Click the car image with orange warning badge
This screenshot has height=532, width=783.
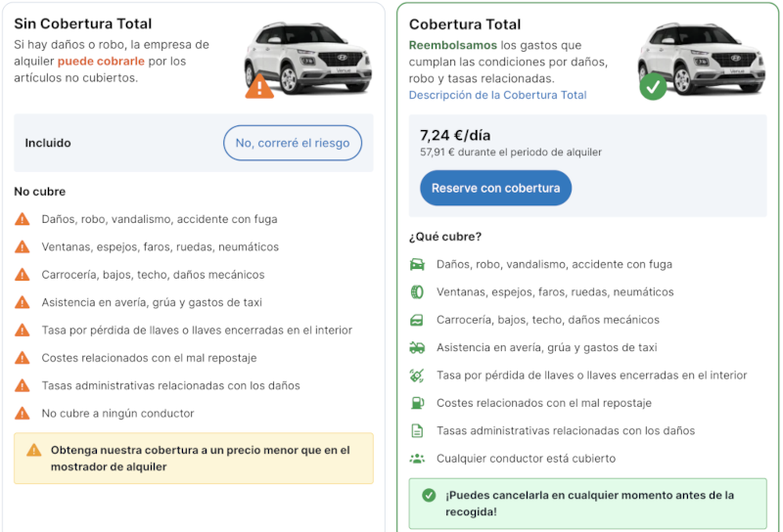pos(294,59)
